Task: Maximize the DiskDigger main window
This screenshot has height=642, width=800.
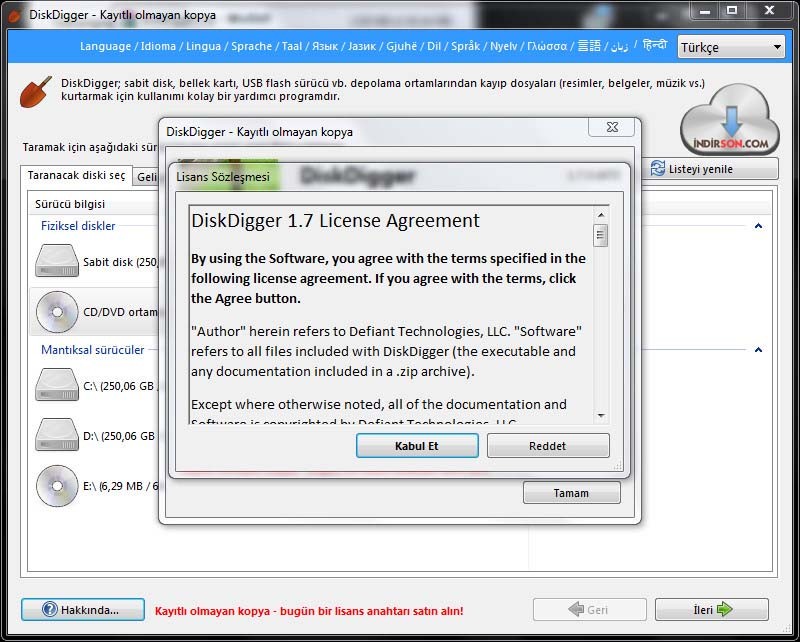Action: click(x=732, y=11)
